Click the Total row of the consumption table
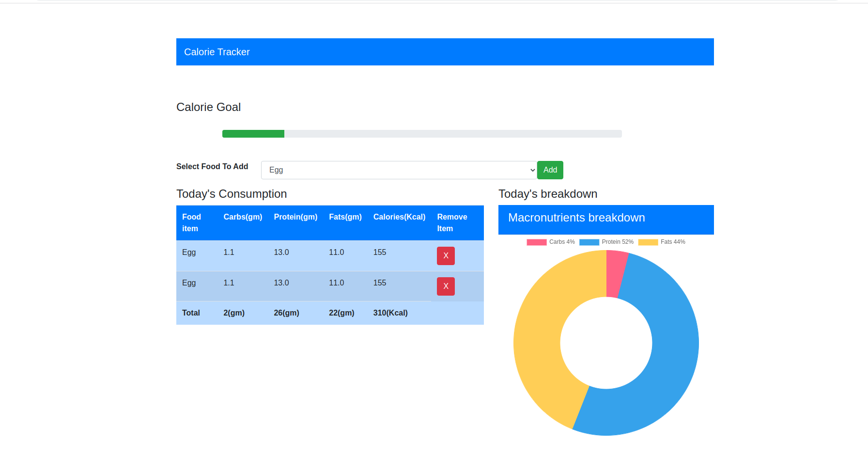Screen dimensions: 868x458 [x=329, y=313]
